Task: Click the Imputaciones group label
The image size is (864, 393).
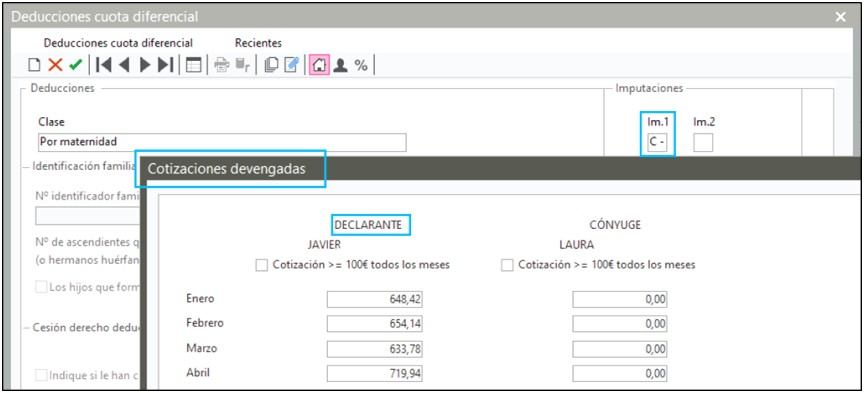Action: click(649, 88)
